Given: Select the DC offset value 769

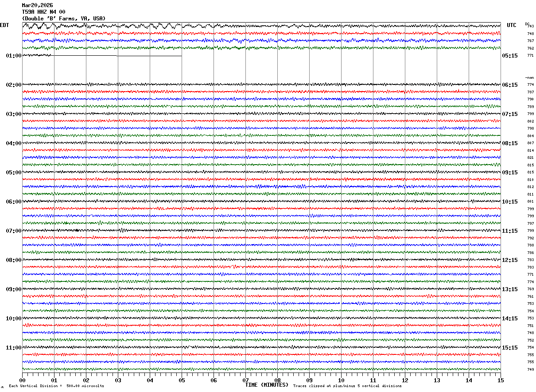Looking at the screenshot, I should click(531, 289).
